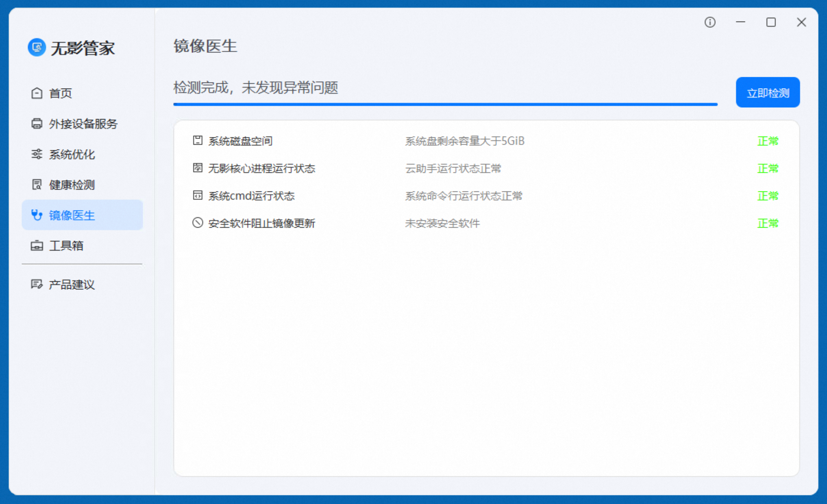Click the blue detection progress bar
This screenshot has height=504, width=827.
[x=445, y=104]
